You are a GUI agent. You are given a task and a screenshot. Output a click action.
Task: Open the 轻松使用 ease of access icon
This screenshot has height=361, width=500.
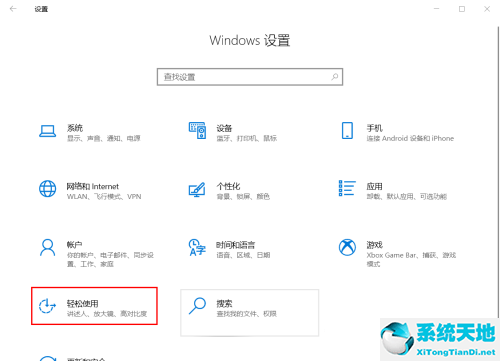click(x=47, y=306)
